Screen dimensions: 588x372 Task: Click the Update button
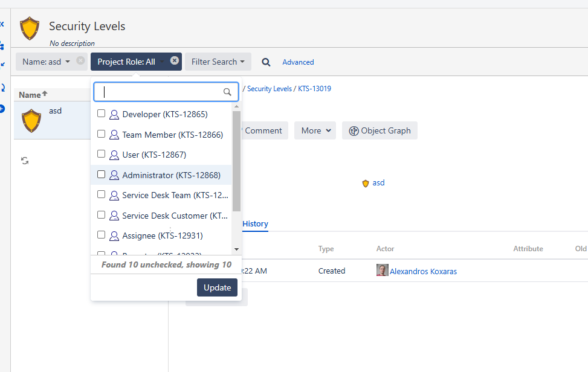[x=217, y=287]
